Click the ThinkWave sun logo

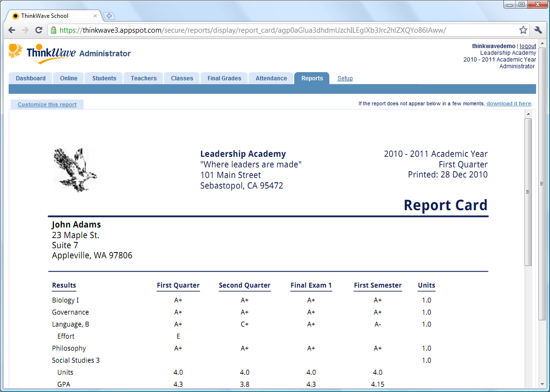[x=15, y=51]
